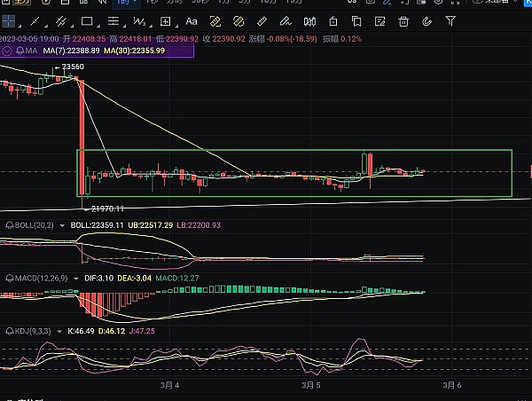Click the MACD indicator bell icon
The height and width of the screenshot is (401, 532).
click(x=10, y=279)
